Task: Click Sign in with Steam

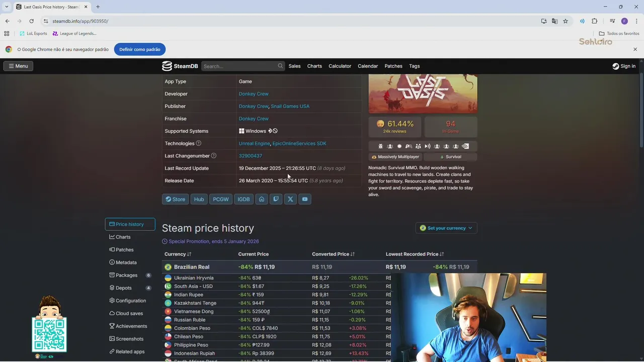Action: (x=624, y=66)
